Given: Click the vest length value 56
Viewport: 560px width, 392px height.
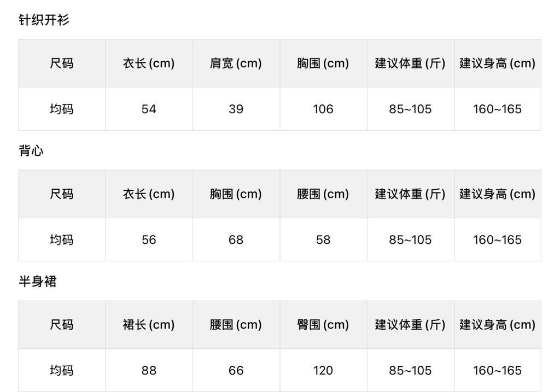Looking at the screenshot, I should click(149, 240).
